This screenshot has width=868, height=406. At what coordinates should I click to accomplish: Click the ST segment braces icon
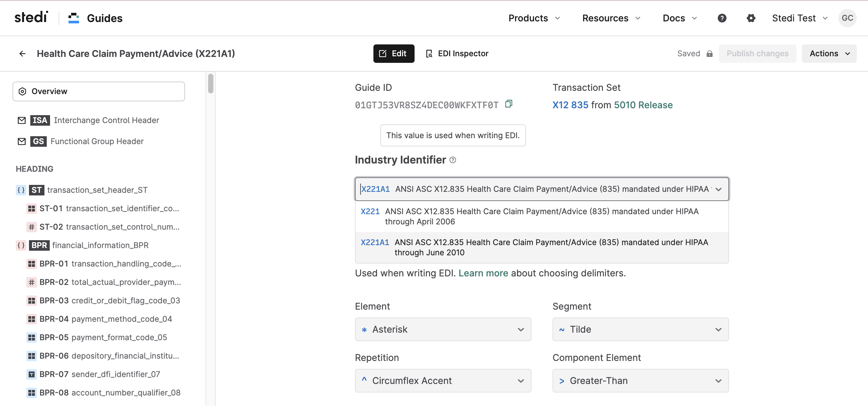click(21, 190)
